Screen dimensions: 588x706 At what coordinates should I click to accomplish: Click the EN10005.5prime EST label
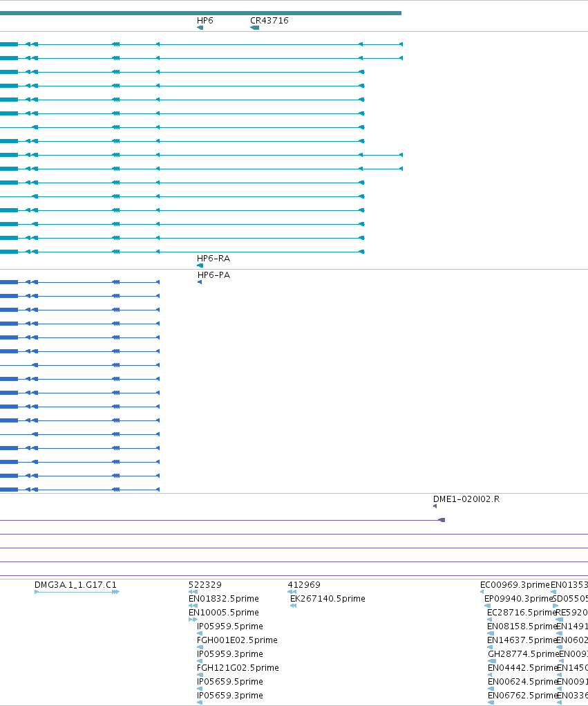[224, 613]
